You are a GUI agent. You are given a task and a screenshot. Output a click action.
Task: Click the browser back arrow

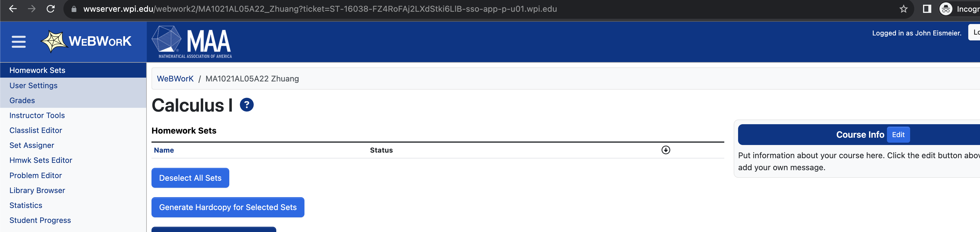(13, 9)
